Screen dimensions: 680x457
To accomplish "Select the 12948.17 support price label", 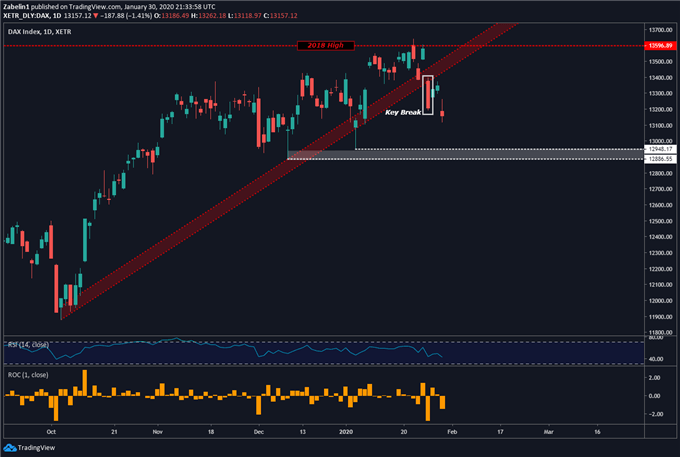I will pos(660,149).
